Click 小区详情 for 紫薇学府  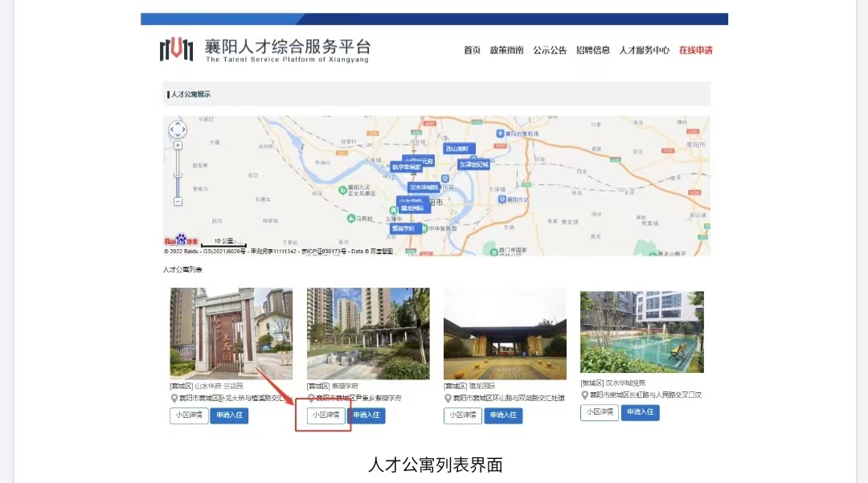point(326,415)
